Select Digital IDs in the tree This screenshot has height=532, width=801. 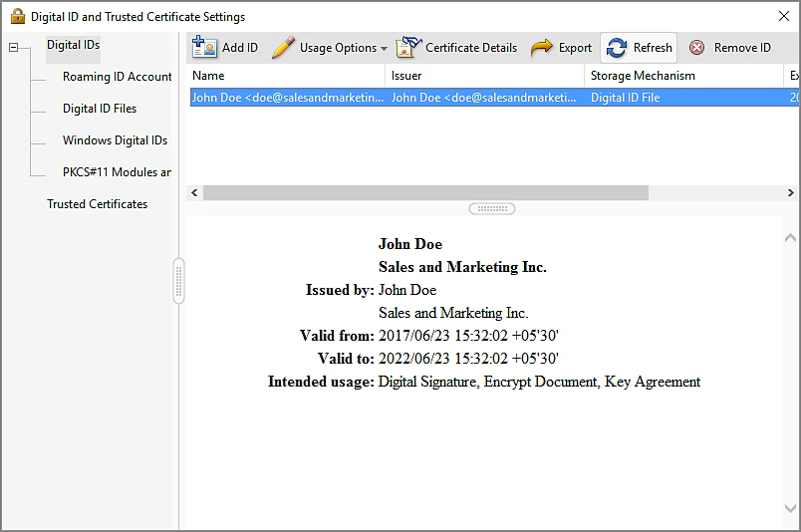click(73, 45)
